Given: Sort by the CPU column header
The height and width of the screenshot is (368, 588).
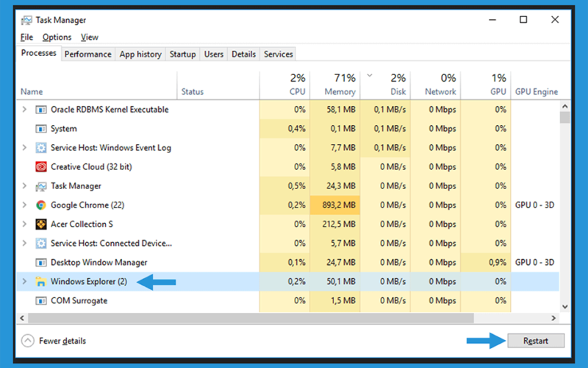Looking at the screenshot, I should pos(284,85).
